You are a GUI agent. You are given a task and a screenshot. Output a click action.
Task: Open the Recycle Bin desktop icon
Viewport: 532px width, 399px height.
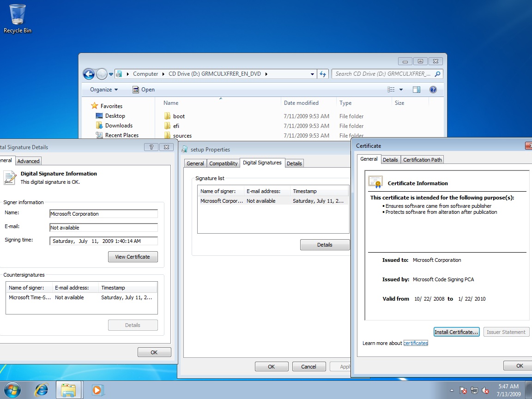[18, 18]
